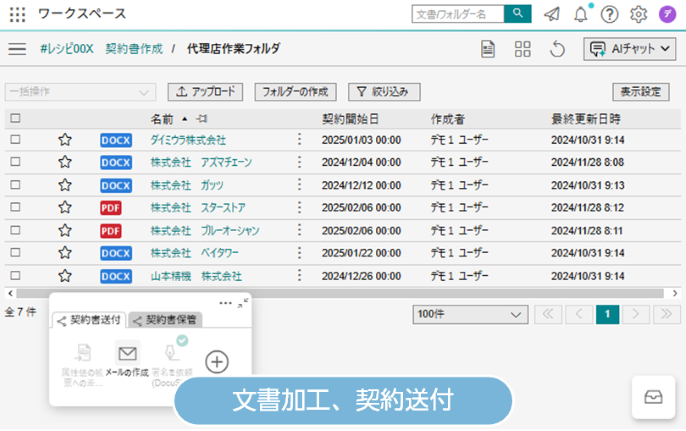Click the 最終更新日時 column header

point(585,119)
